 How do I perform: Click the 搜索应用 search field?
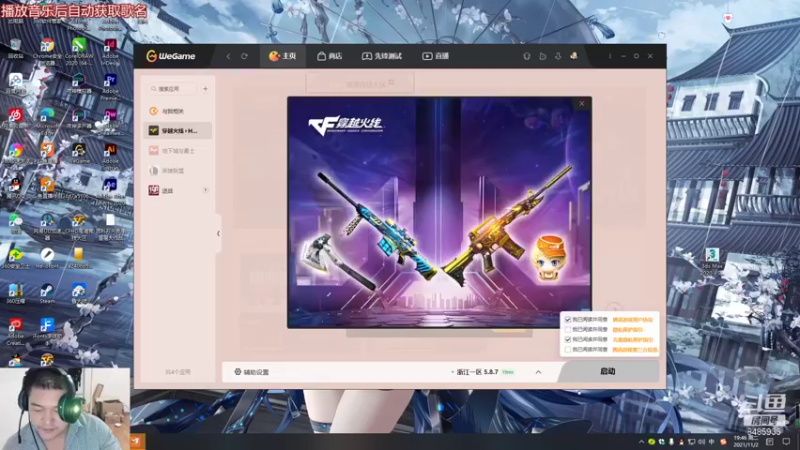click(x=172, y=89)
